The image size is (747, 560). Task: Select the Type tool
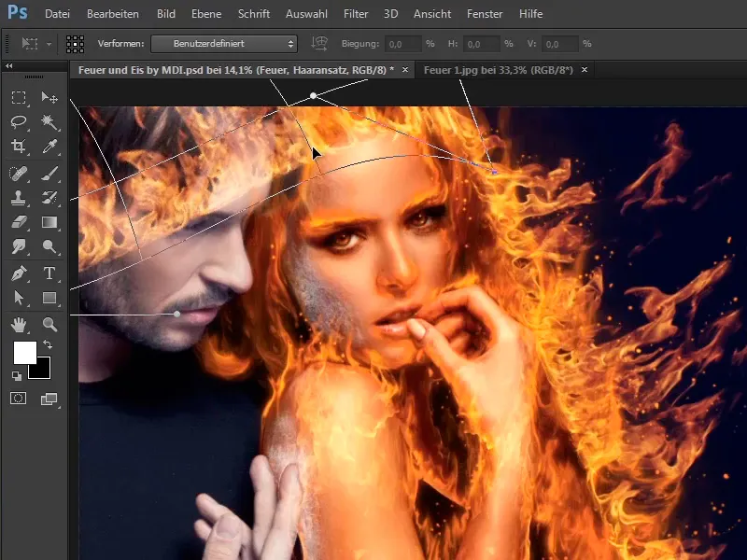click(x=49, y=273)
